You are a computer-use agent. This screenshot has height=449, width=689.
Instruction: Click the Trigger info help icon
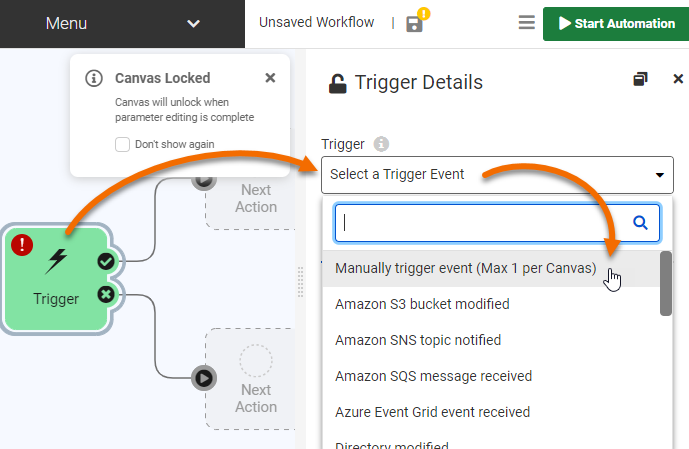point(381,144)
